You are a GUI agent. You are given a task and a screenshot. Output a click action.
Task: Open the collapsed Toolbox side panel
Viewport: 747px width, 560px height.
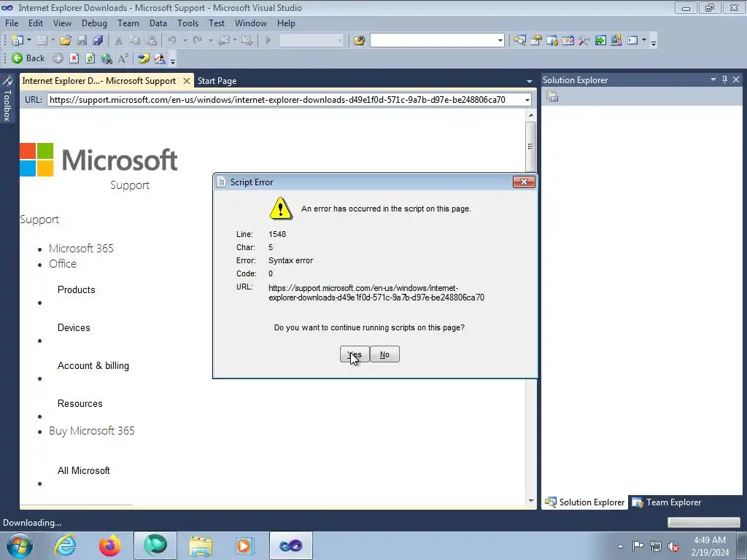[7, 99]
